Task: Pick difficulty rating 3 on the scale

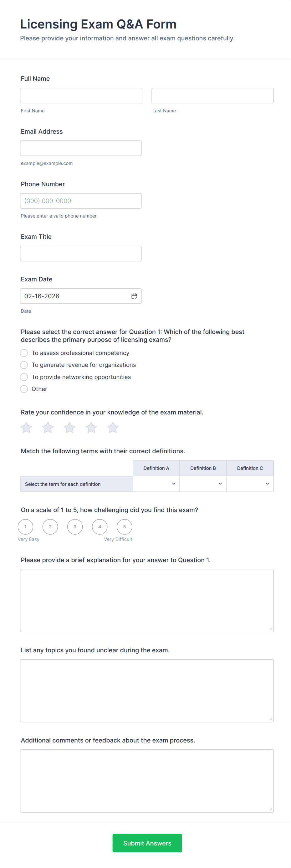Action: pyautogui.click(x=75, y=527)
